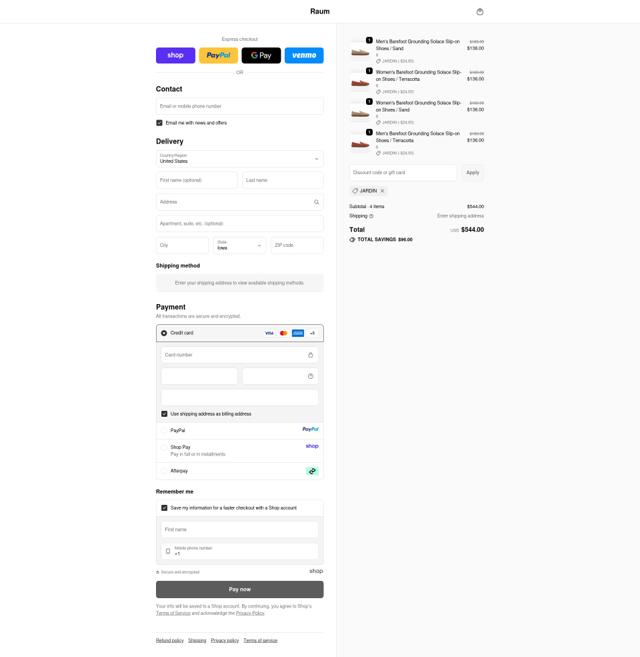Click the Discount code or gift card field
The image size is (640, 657).
click(403, 173)
